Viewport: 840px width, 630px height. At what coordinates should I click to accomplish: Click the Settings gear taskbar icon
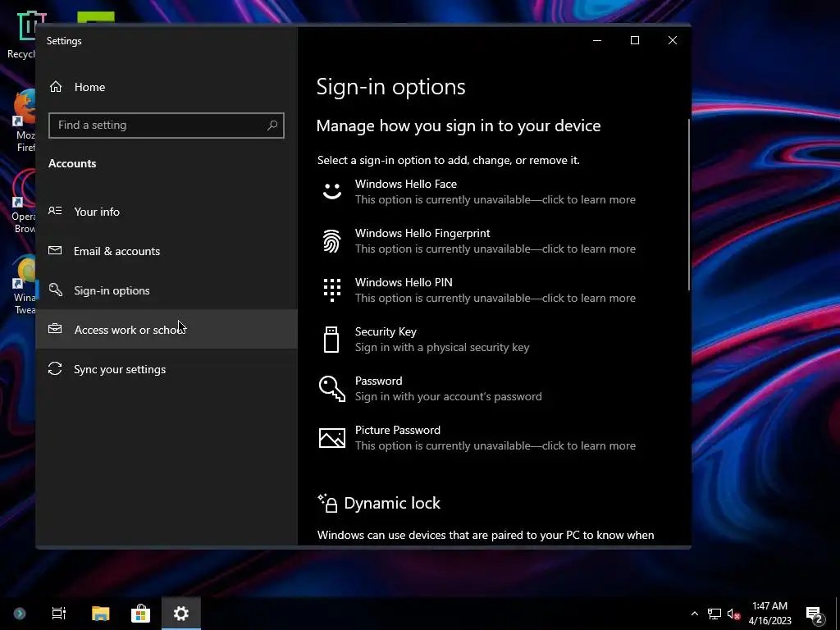[181, 614]
